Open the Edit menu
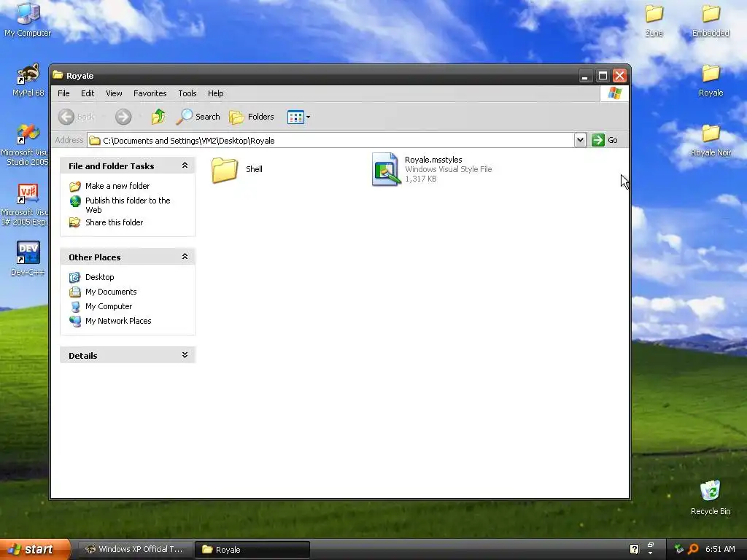The width and height of the screenshot is (747, 560). [88, 93]
